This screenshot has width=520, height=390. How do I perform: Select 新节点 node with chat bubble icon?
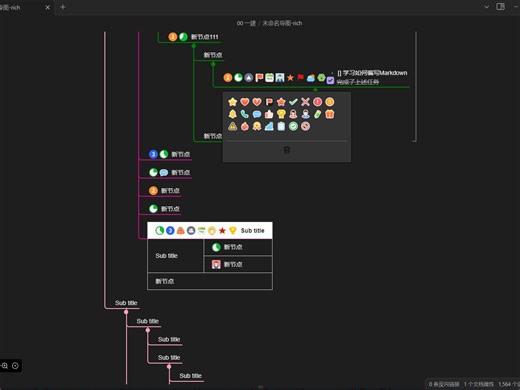tap(181, 172)
